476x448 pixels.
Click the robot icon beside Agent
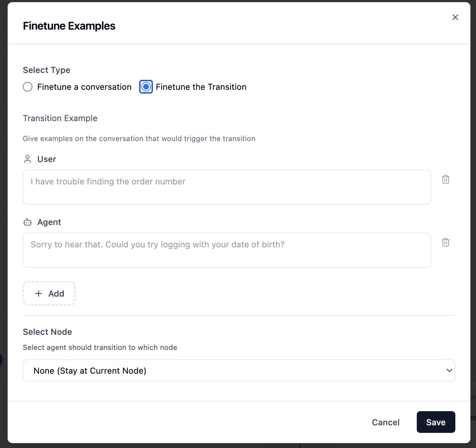click(x=28, y=222)
